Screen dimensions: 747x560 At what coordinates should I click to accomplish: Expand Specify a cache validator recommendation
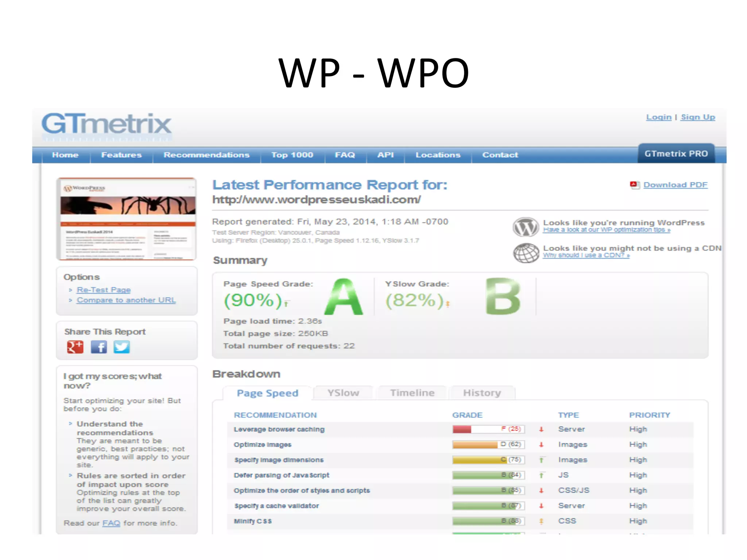[x=276, y=506]
